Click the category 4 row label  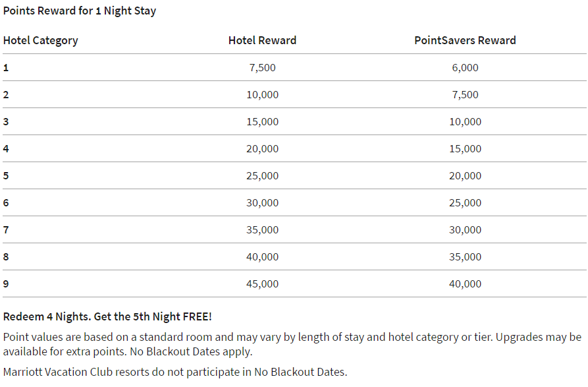click(6, 148)
